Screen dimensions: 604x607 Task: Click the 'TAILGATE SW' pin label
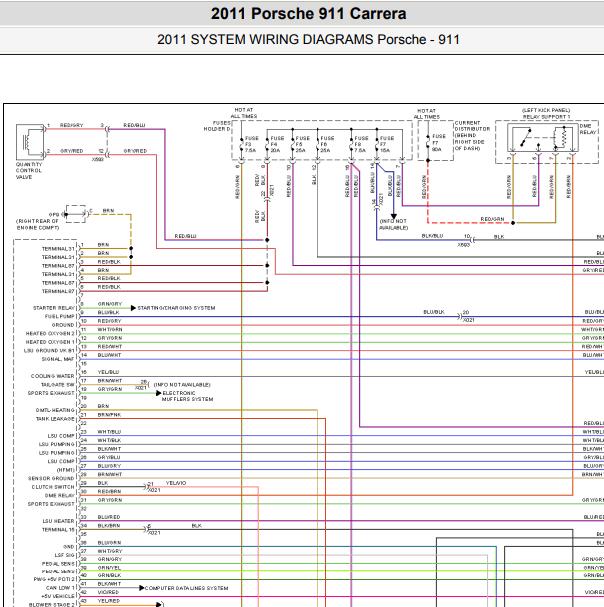tap(57, 385)
